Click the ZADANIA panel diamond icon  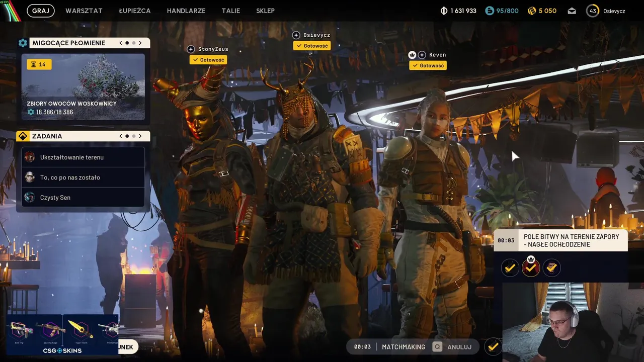pyautogui.click(x=22, y=136)
